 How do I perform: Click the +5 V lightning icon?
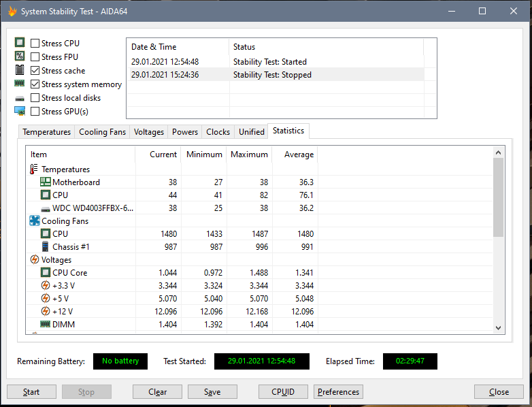click(45, 298)
